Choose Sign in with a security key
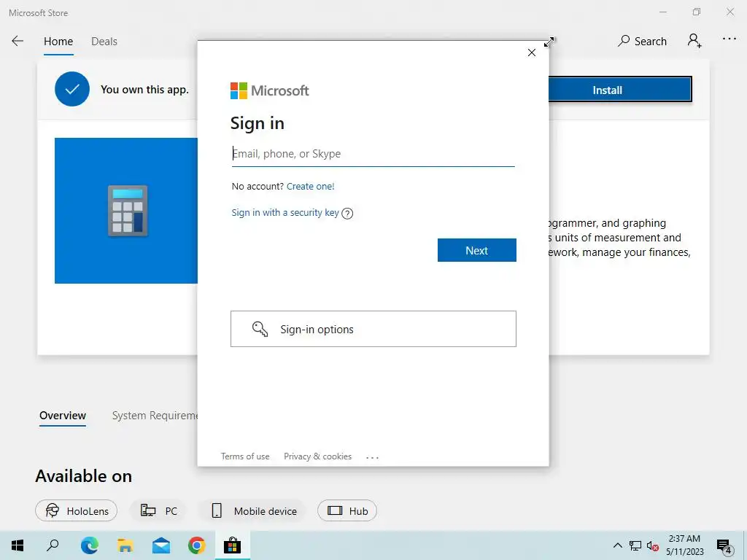This screenshot has width=747, height=560. point(285,212)
